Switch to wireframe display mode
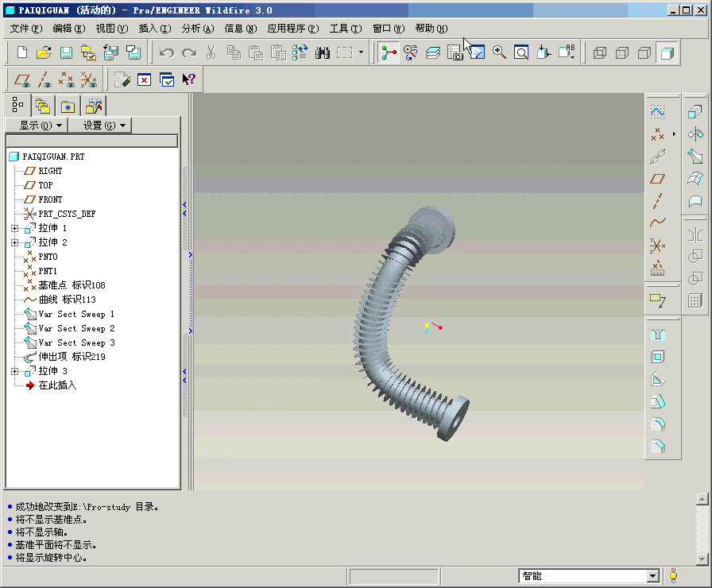This screenshot has width=712, height=588. pos(600,52)
